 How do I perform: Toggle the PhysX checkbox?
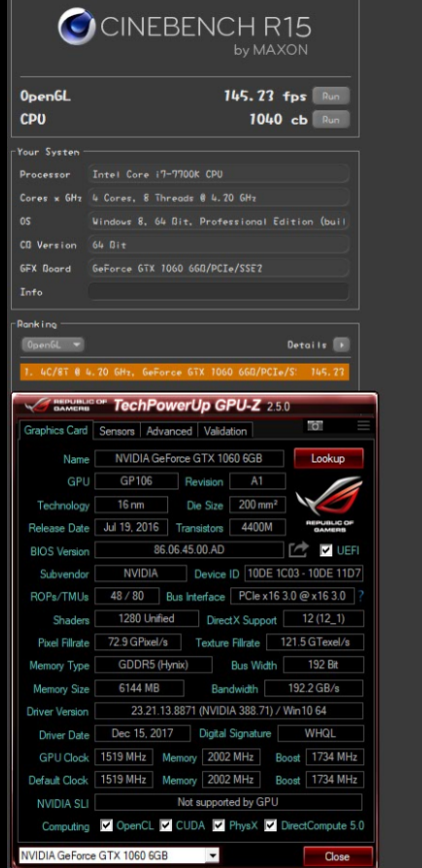coord(219,825)
